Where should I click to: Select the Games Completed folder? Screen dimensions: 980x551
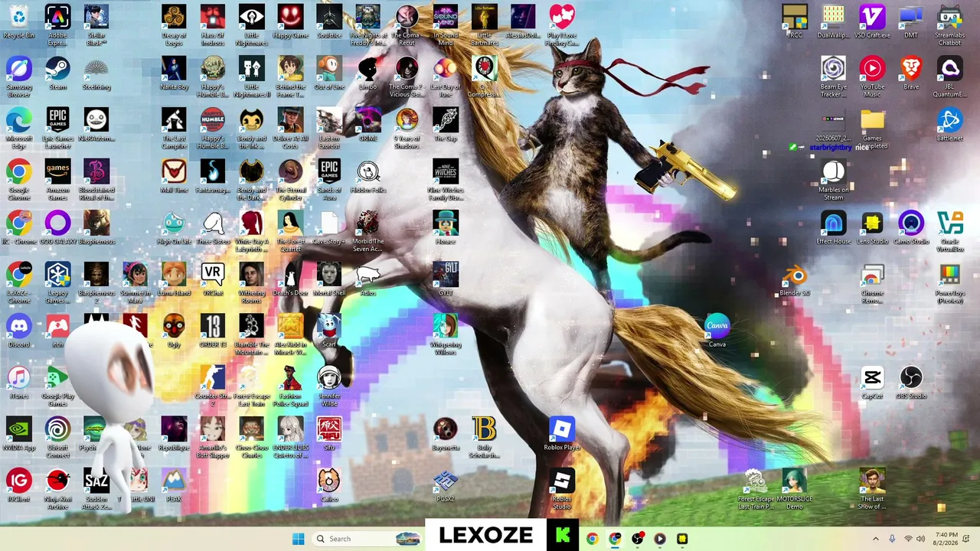tap(872, 129)
